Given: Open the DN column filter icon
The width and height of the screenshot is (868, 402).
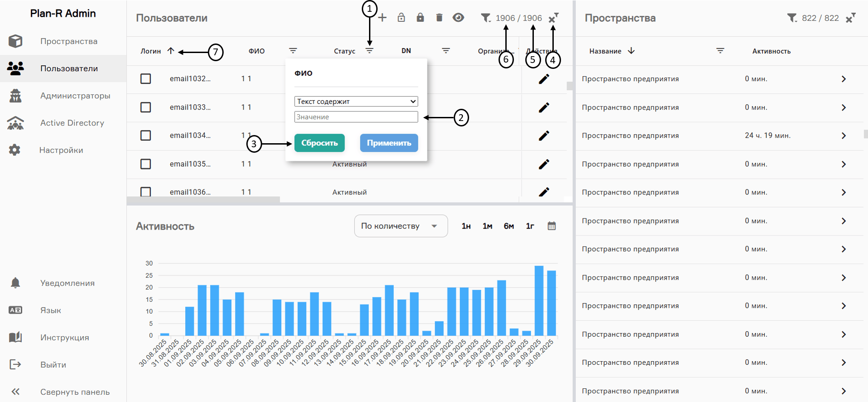Looking at the screenshot, I should click(x=446, y=51).
